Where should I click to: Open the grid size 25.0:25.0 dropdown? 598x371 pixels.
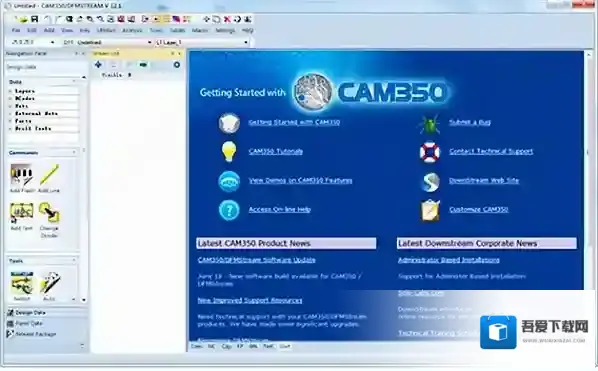click(52, 42)
